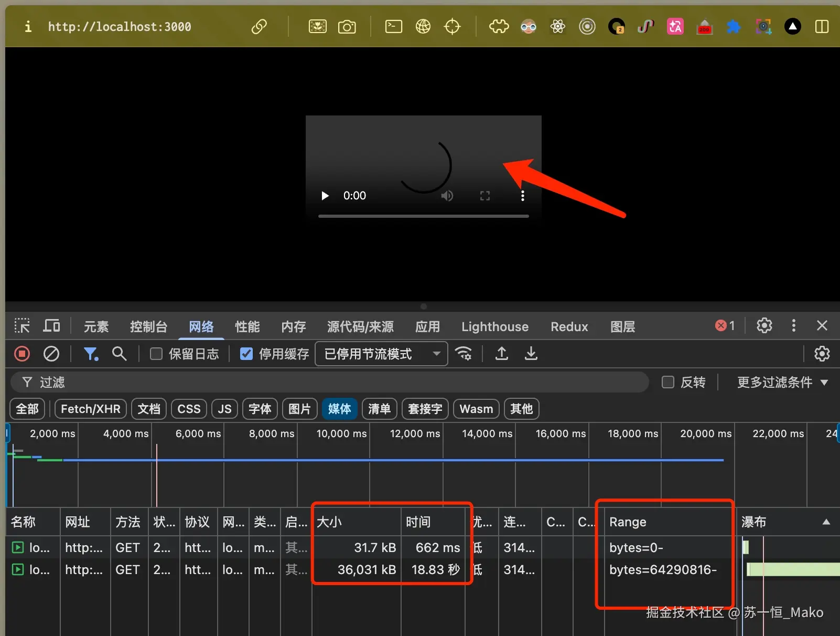Filter requests by 套接字 type
The width and height of the screenshot is (840, 636).
[x=425, y=409]
